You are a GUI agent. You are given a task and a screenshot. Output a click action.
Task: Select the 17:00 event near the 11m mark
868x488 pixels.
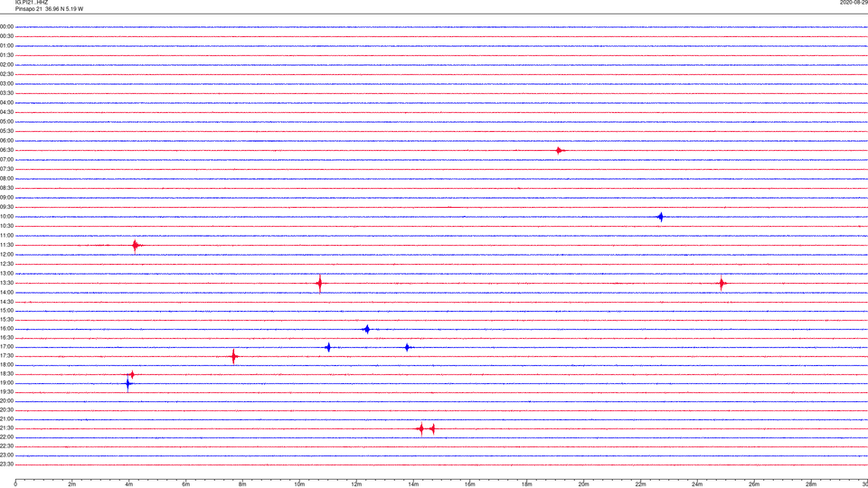pos(328,347)
